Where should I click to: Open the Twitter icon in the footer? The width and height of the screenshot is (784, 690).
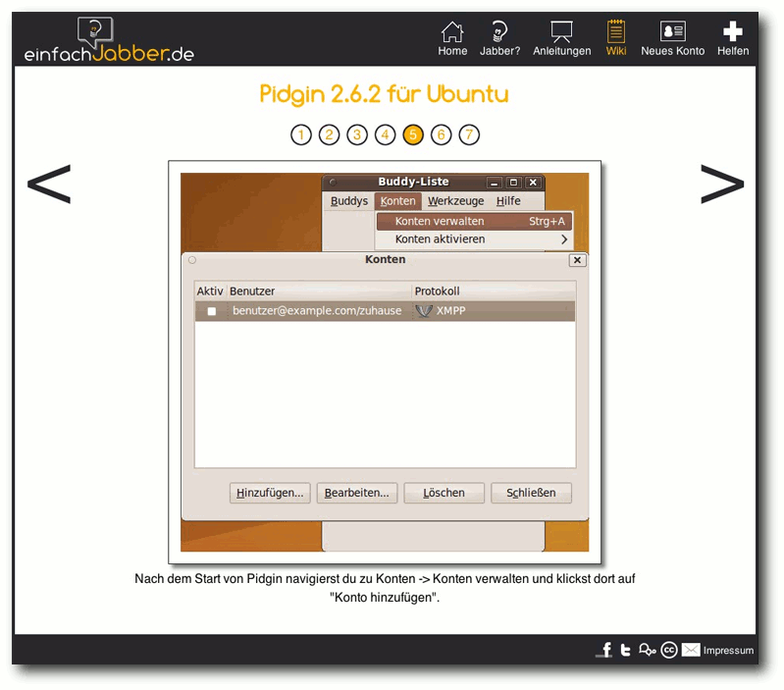625,650
